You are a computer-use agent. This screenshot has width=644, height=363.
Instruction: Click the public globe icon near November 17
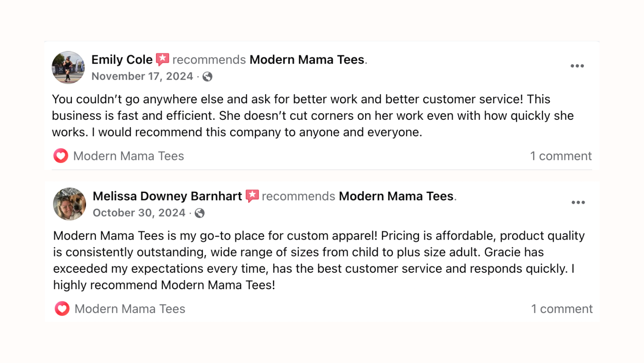(207, 77)
